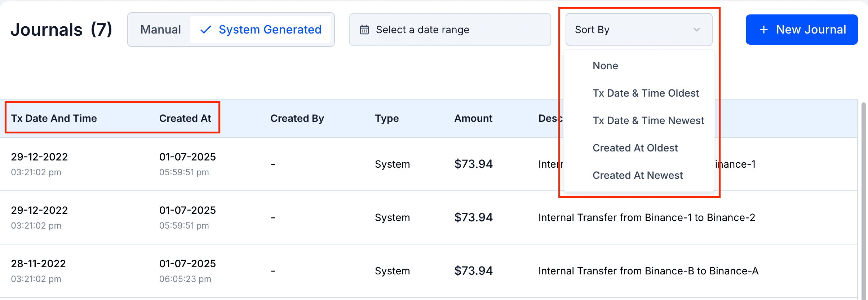Click the Tx Date And Time column header
868x300 pixels.
[54, 118]
